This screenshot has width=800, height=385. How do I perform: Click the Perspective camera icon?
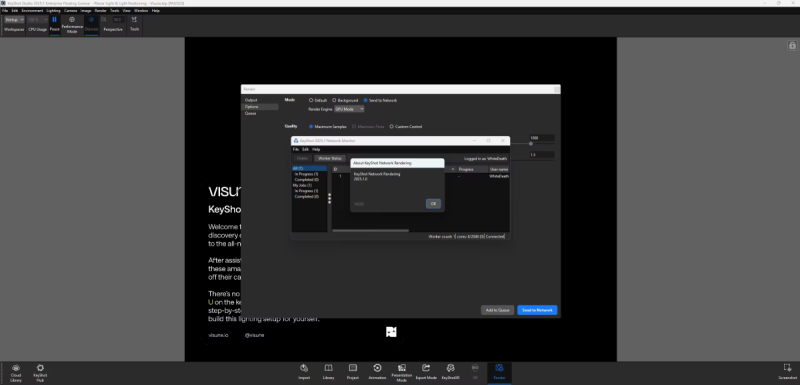pyautogui.click(x=104, y=19)
